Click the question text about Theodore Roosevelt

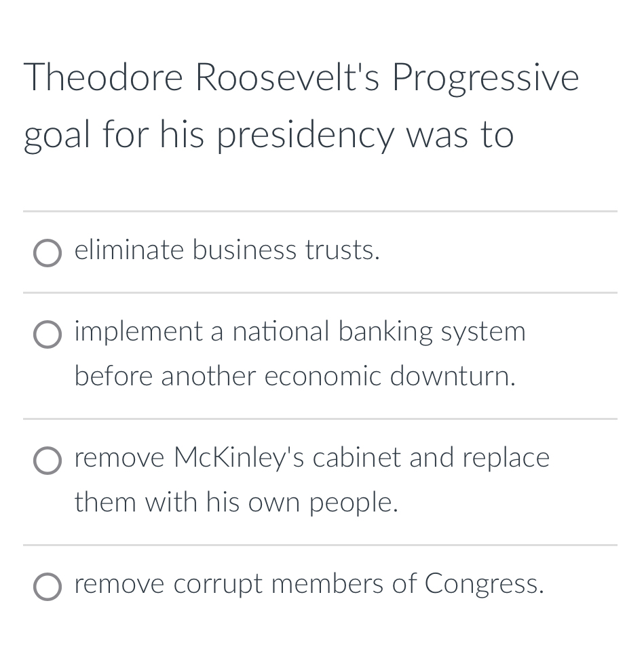[x=301, y=105]
